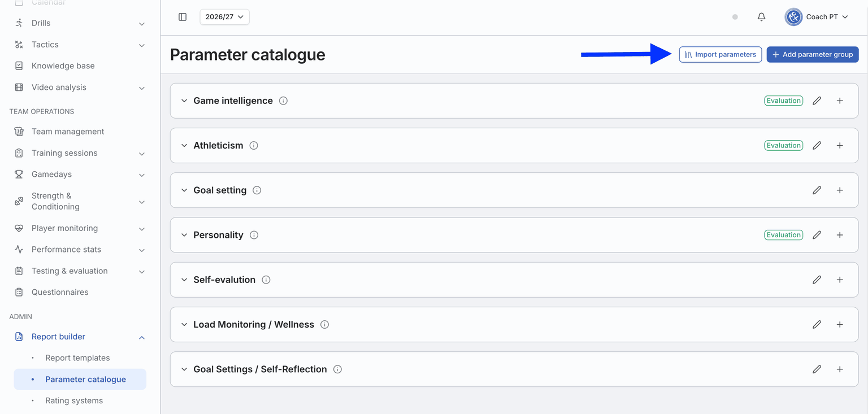This screenshot has width=868, height=414.
Task: Add parameter to Self-evalution group
Action: pos(840,280)
